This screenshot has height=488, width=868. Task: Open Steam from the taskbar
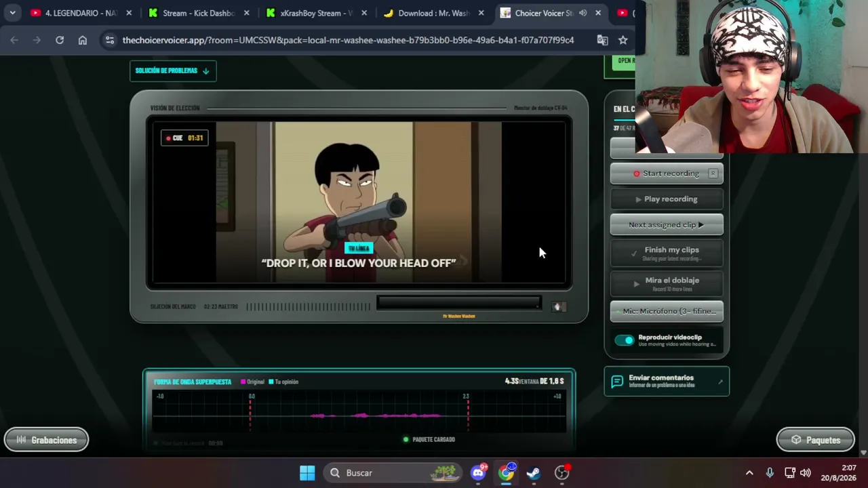(534, 473)
